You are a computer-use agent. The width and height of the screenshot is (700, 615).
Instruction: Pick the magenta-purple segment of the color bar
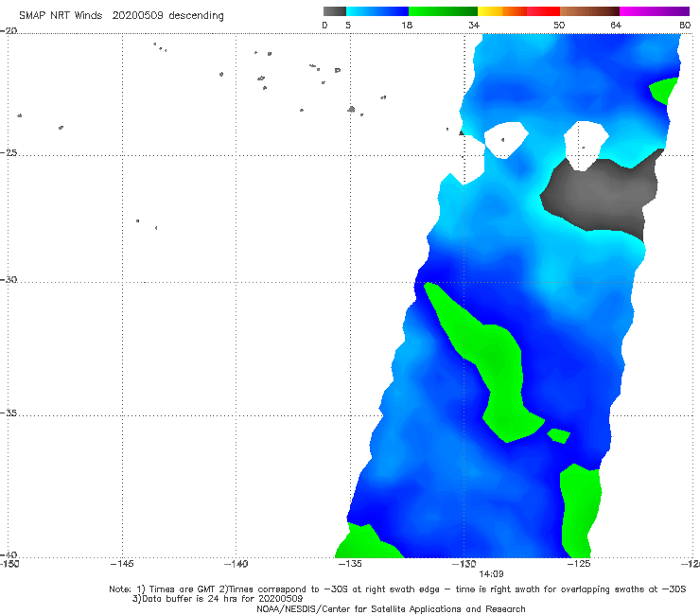pos(655,11)
